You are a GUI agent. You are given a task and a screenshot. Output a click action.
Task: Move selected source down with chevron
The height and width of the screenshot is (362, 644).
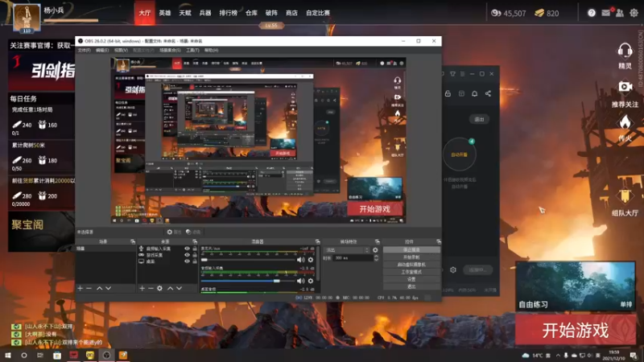tap(179, 288)
